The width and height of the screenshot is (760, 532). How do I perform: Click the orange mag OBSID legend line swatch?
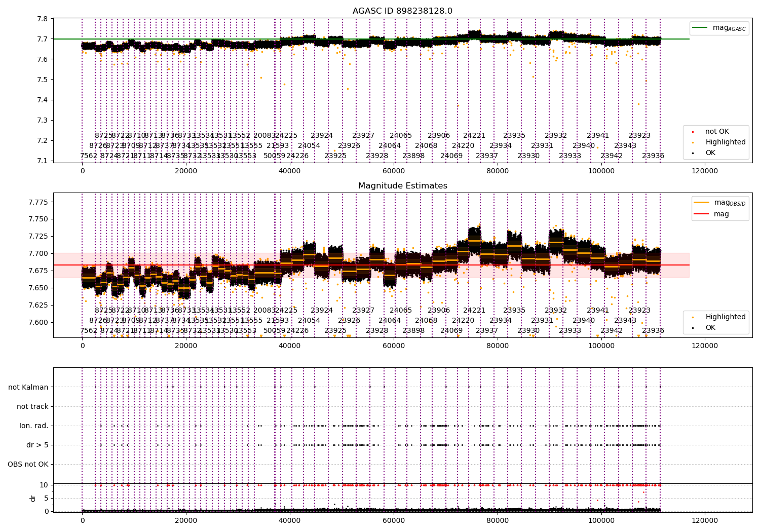[x=702, y=203]
